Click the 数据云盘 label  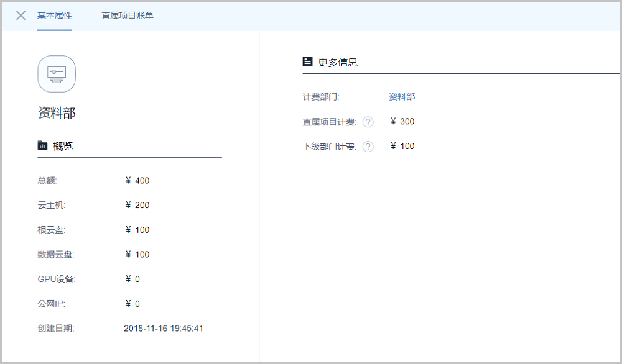[x=55, y=255]
